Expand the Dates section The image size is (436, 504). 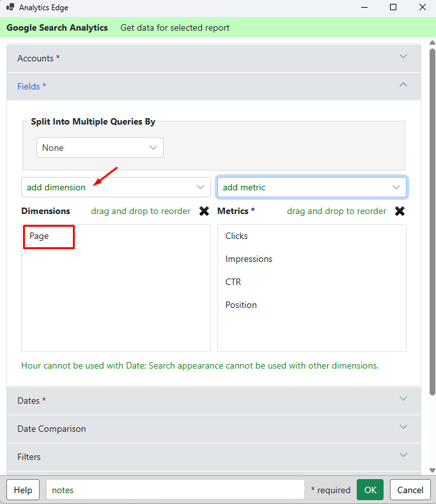click(x=214, y=401)
